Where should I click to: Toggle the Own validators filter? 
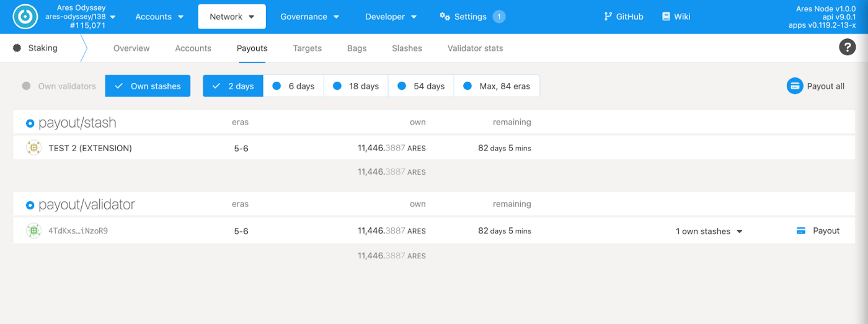click(60, 86)
